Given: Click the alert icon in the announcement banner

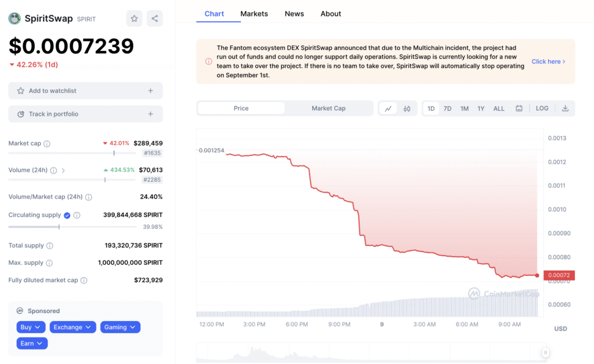Looking at the screenshot, I should 209,61.
